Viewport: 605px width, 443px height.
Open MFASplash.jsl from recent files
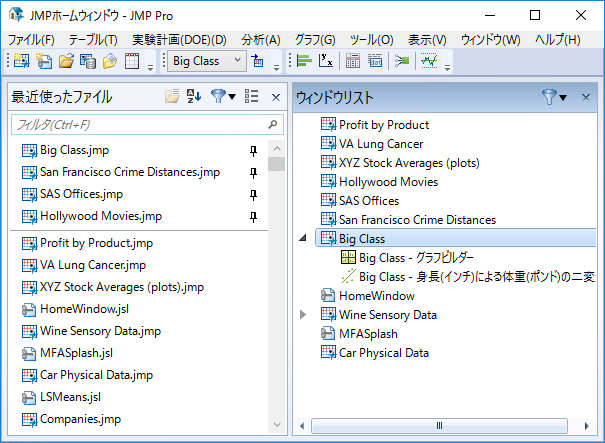67,353
